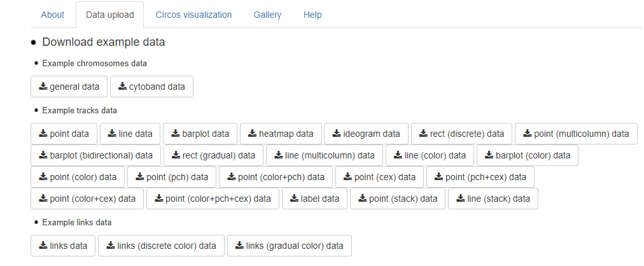Download barplot (bidirectional) data example
The image size is (644, 266).
coord(95,155)
